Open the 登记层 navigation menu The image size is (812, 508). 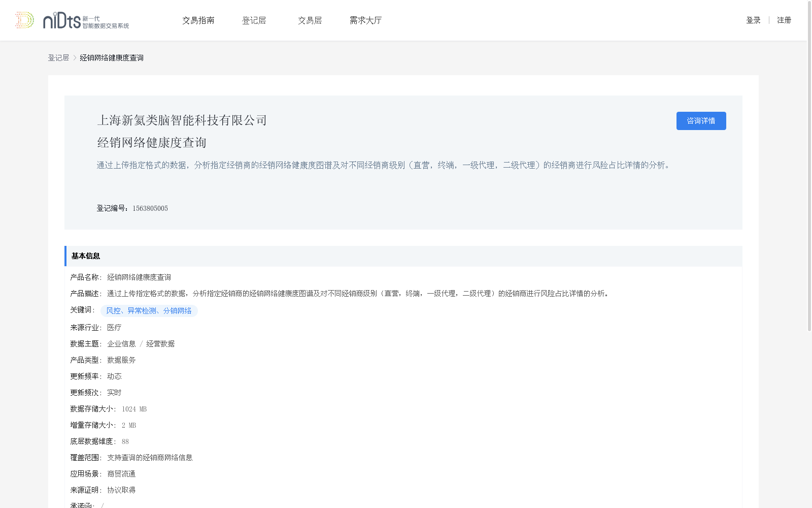click(254, 20)
